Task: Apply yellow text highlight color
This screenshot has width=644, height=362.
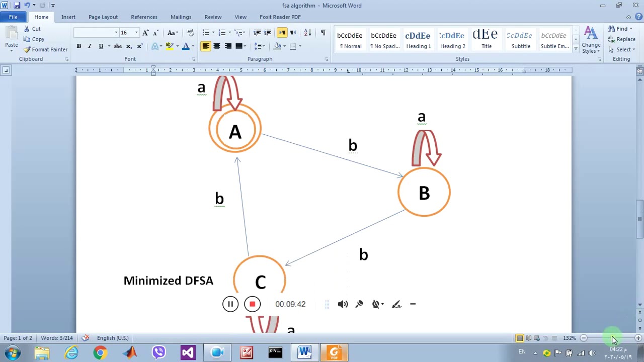Action: click(170, 46)
